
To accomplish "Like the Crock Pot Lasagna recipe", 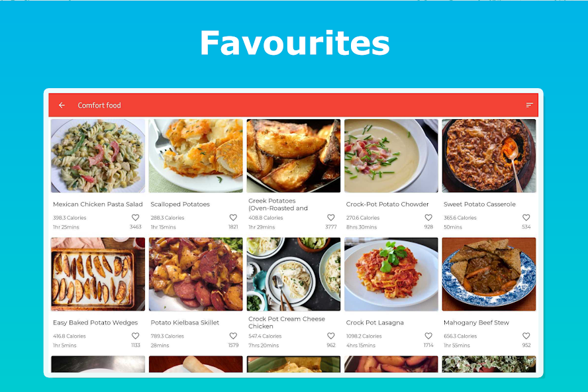I will (428, 336).
